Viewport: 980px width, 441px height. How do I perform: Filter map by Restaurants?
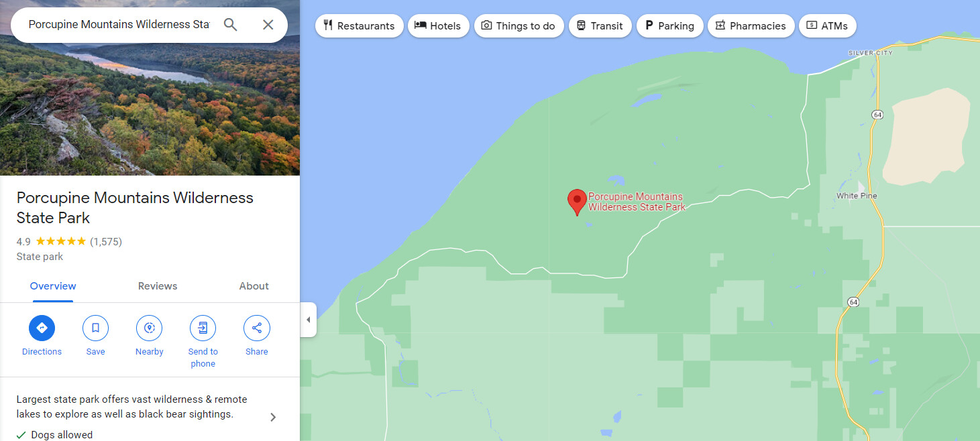359,26
